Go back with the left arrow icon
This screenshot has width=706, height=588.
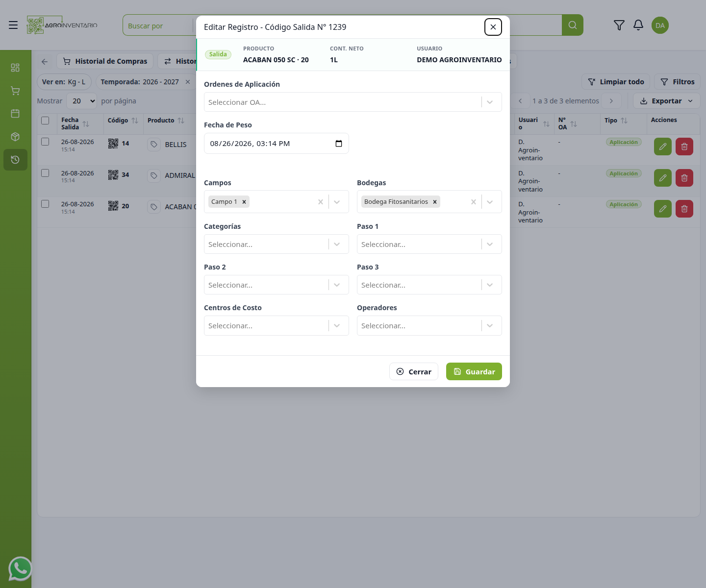tap(45, 61)
